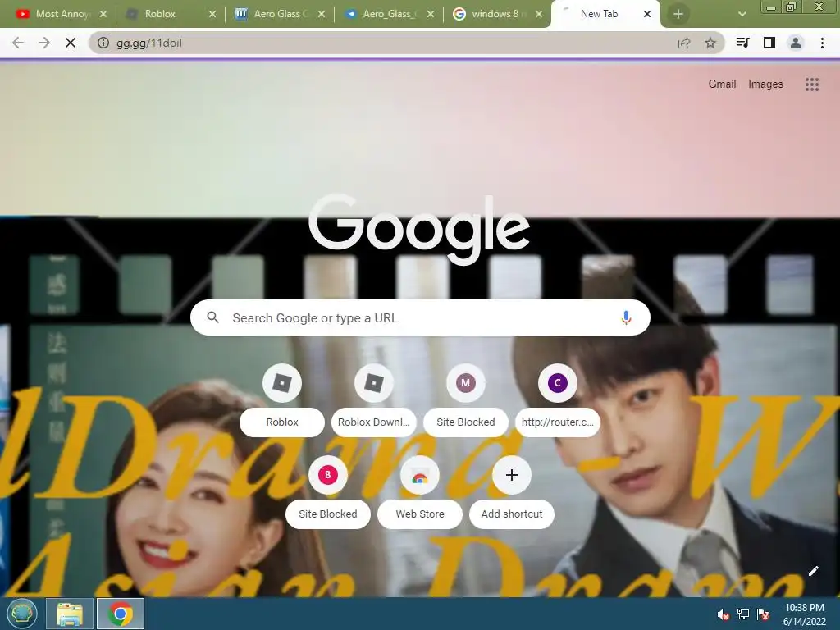Open the Google apps grid
The height and width of the screenshot is (630, 840).
(811, 84)
